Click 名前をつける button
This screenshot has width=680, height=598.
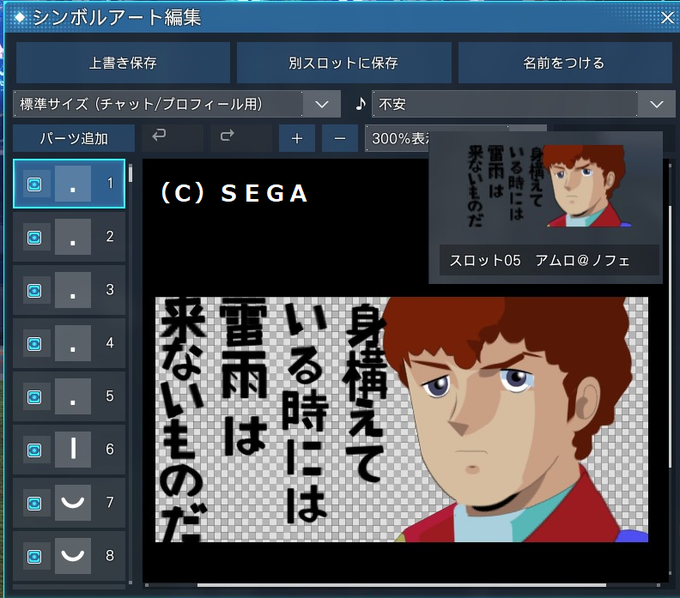click(x=565, y=63)
